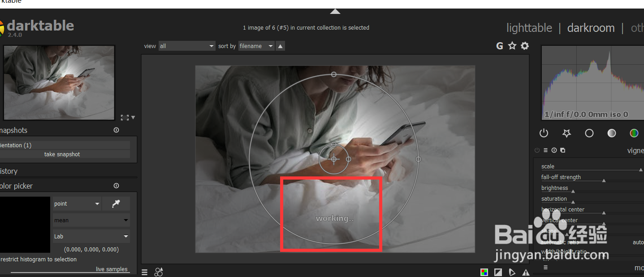Reset the snapshots panel
The image size is (644, 277).
point(117,130)
